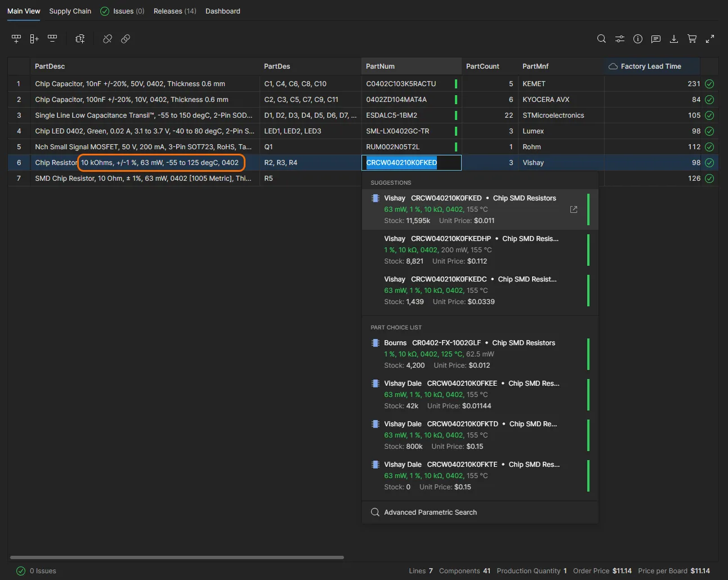728x580 pixels.
Task: Click the unlink part (broken chain) icon
Action: 108,39
